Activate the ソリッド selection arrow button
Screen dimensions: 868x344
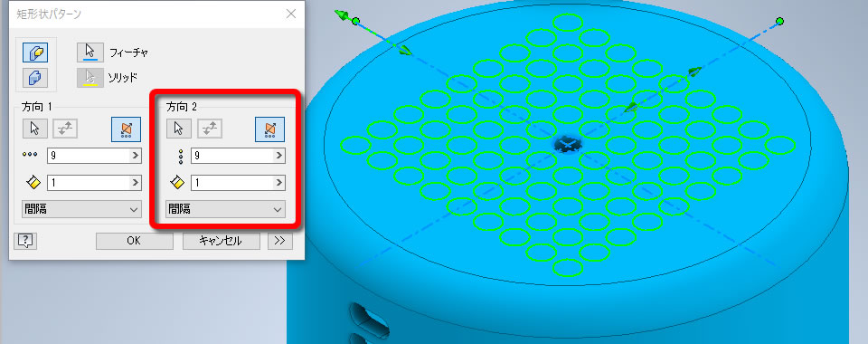click(90, 78)
